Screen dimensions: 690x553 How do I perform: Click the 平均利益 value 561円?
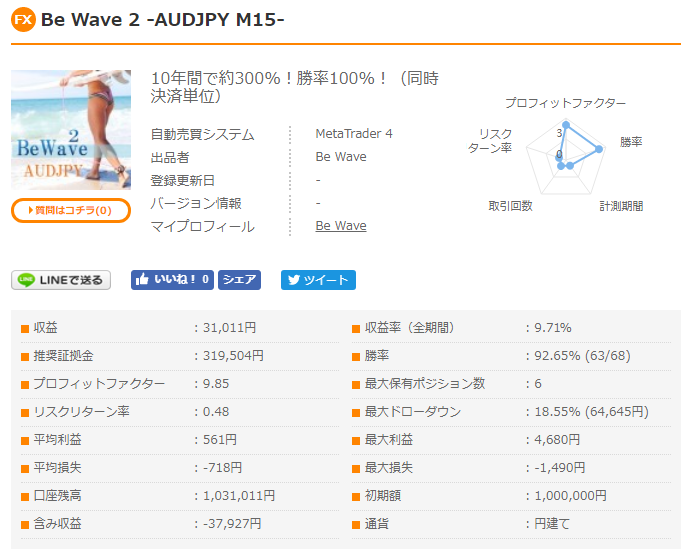pos(220,439)
